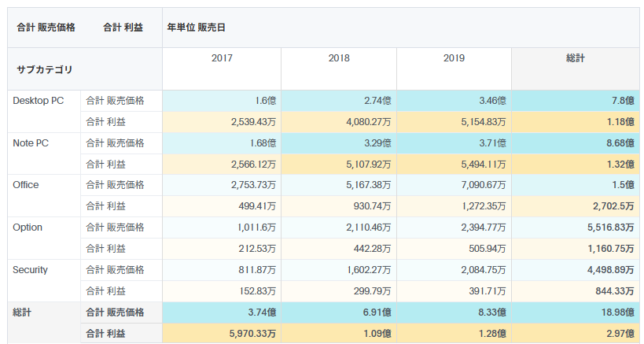Viewport: 644px width, 344px height.
Task: Click the 年単位 販売日 column field header
Action: click(197, 28)
